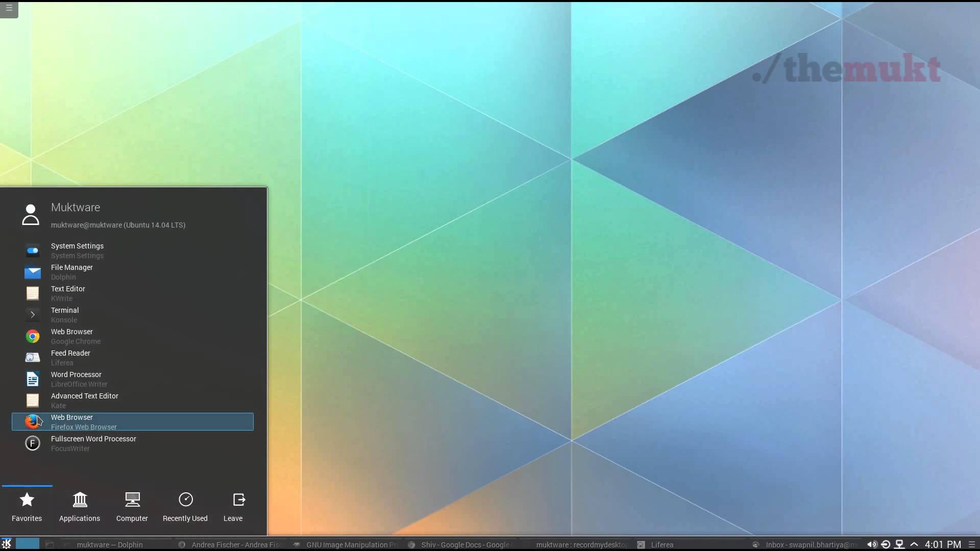
Task: Launch Konsole Terminal from menu
Action: click(65, 315)
